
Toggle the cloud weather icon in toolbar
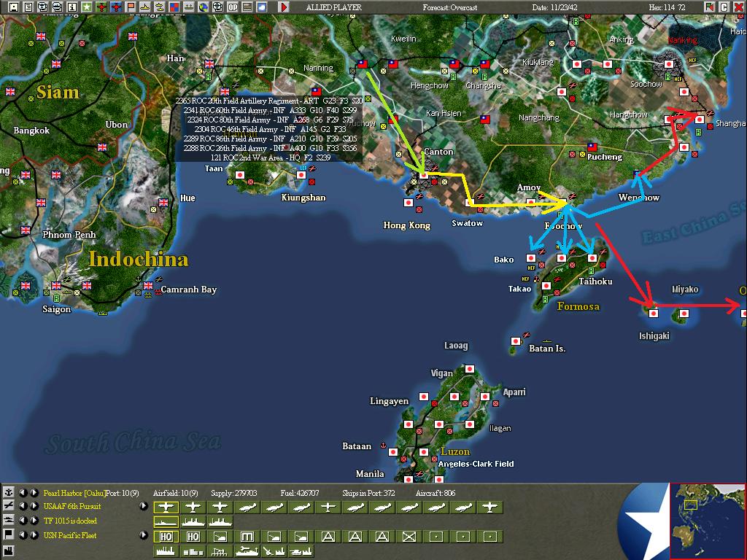pos(262,7)
